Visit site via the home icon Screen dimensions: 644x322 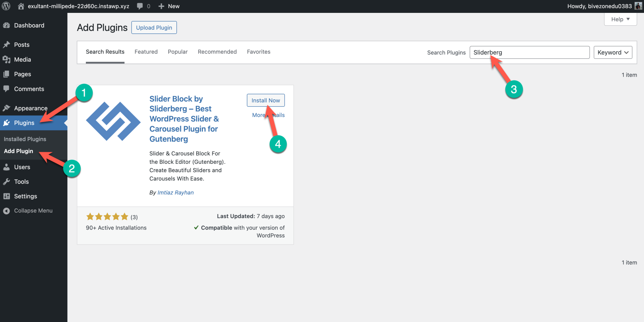coord(21,6)
